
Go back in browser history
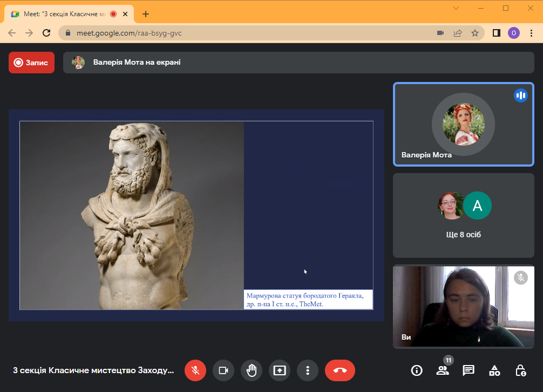click(12, 33)
